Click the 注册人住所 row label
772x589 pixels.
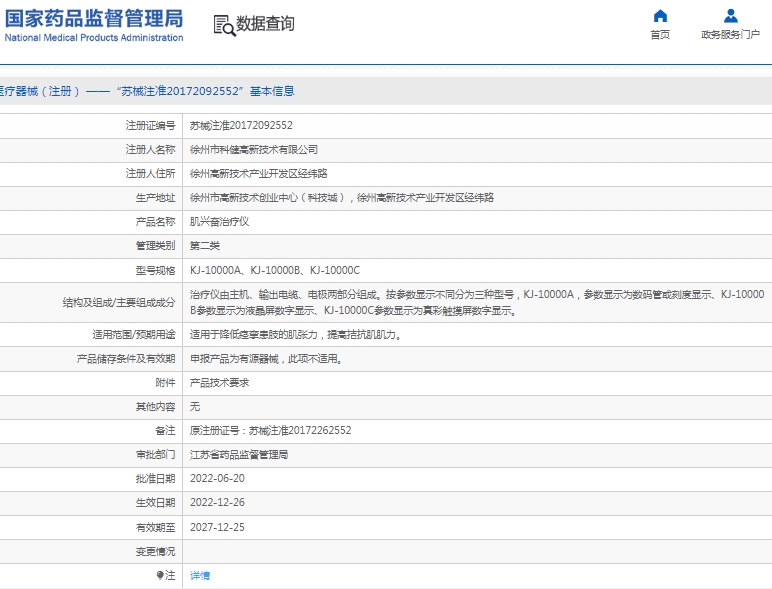(150, 173)
